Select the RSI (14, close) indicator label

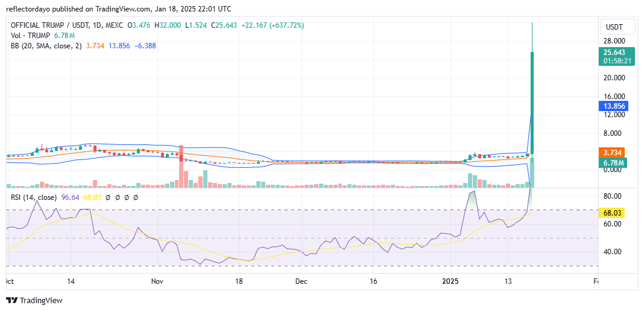(34, 197)
